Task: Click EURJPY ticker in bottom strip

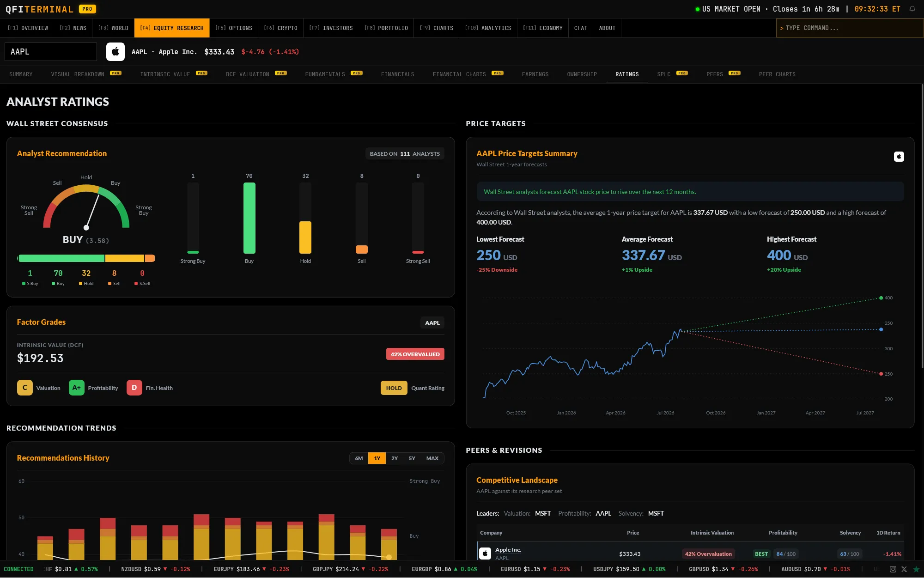Action: click(x=252, y=569)
